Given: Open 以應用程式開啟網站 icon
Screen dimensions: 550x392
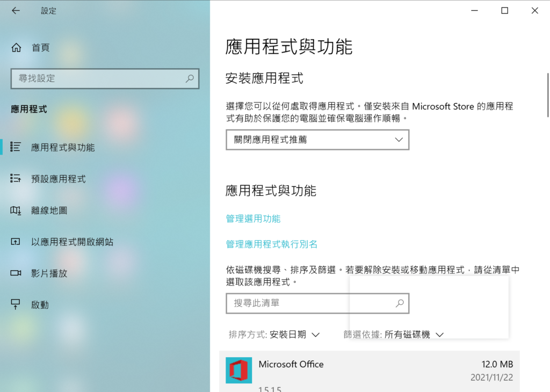Looking at the screenshot, I should 16,242.
